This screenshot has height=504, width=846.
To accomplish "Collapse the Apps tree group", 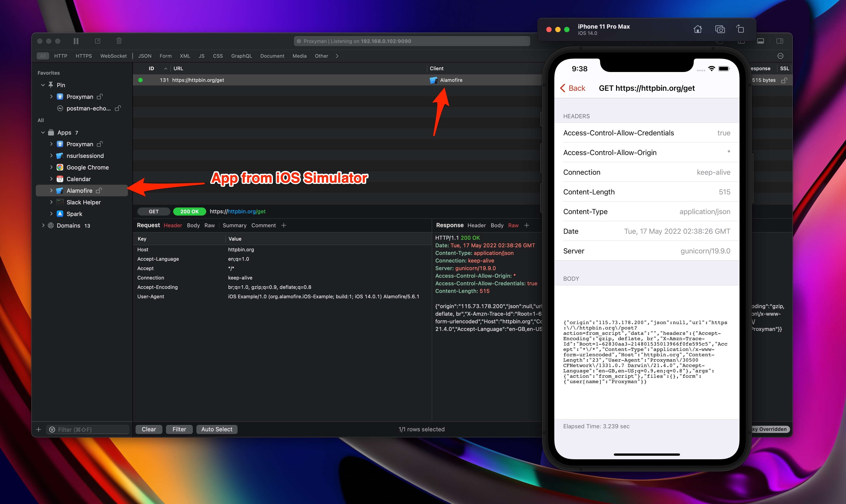I will (43, 132).
